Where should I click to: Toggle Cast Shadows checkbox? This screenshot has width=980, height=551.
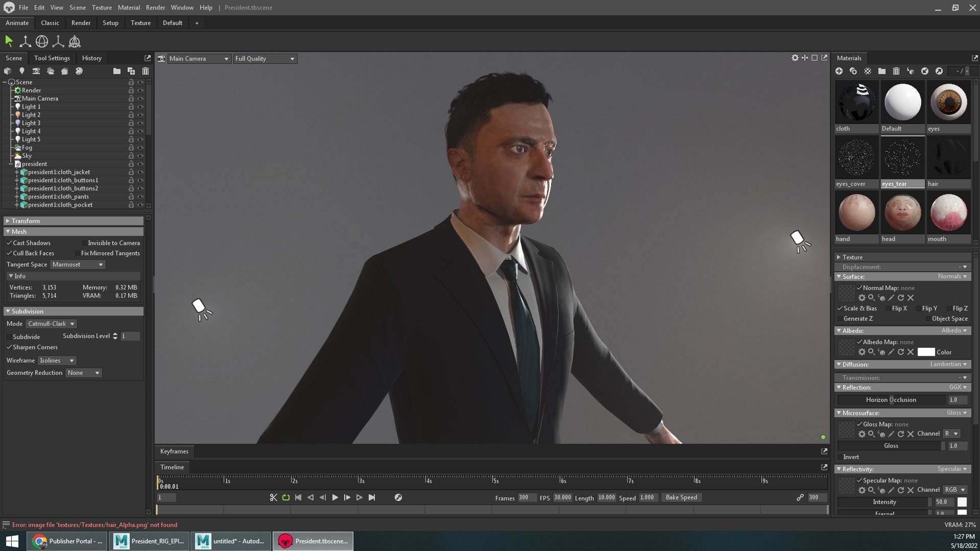click(9, 243)
